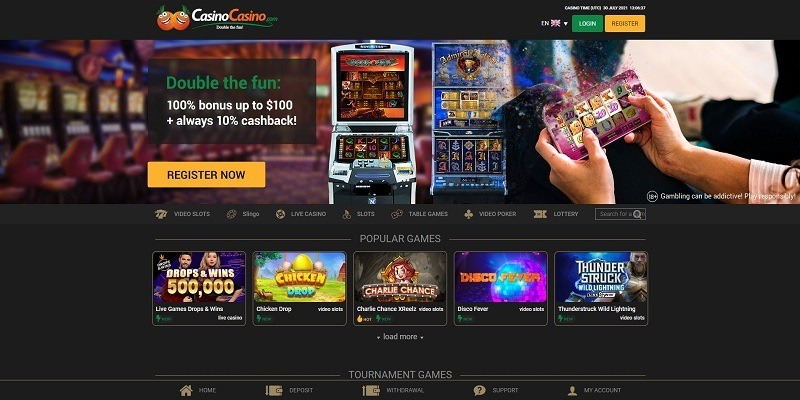Open the Deposit wallet icon
The width and height of the screenshot is (800, 400).
[x=274, y=391]
